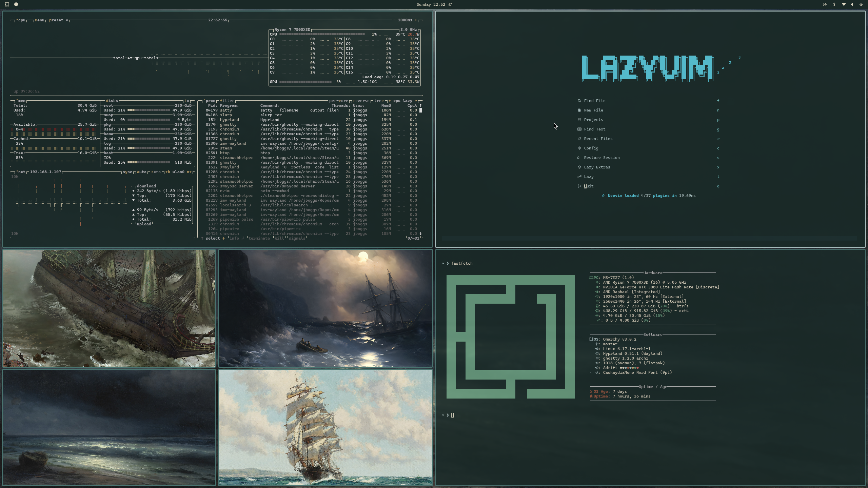The image size is (868, 488).
Task: Toggle reverse sorting in btop proc box
Action: [x=361, y=101]
